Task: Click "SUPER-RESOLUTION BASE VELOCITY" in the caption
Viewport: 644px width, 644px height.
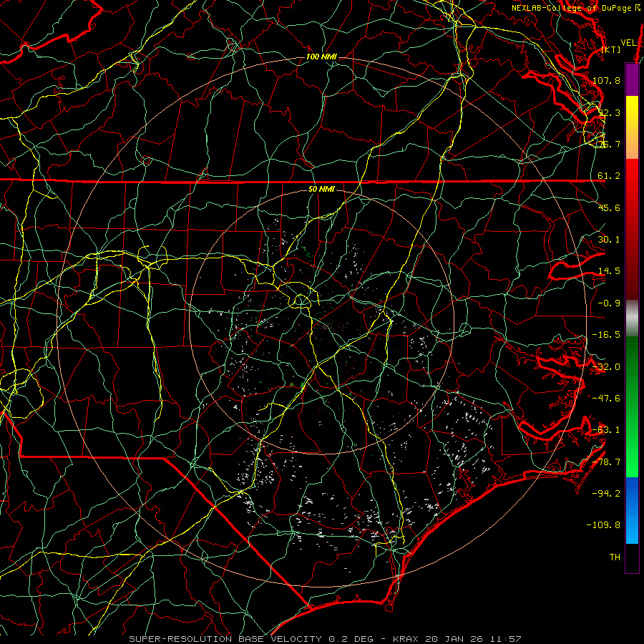Action: (225, 639)
